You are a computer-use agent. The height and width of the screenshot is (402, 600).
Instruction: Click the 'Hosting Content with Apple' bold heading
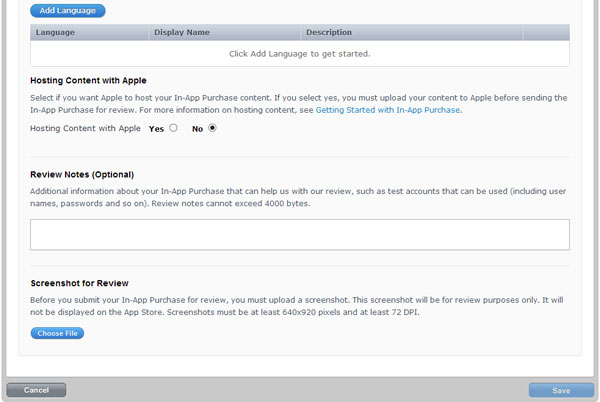[x=95, y=80]
